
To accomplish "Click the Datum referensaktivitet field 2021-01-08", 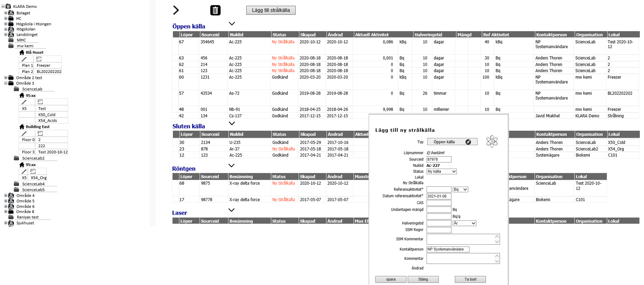I will 439,196.
